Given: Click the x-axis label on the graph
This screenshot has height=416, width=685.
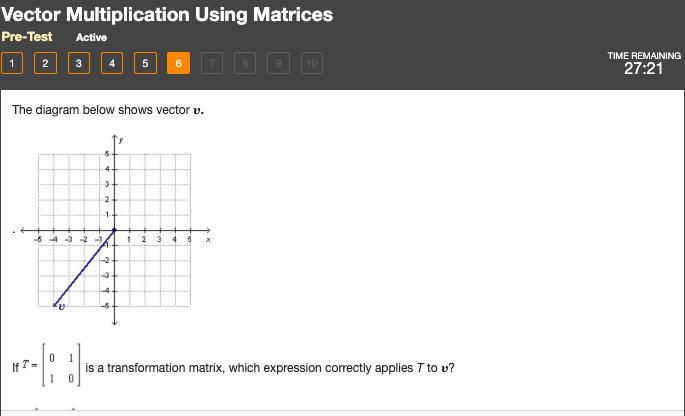Looking at the screenshot, I should pos(208,240).
